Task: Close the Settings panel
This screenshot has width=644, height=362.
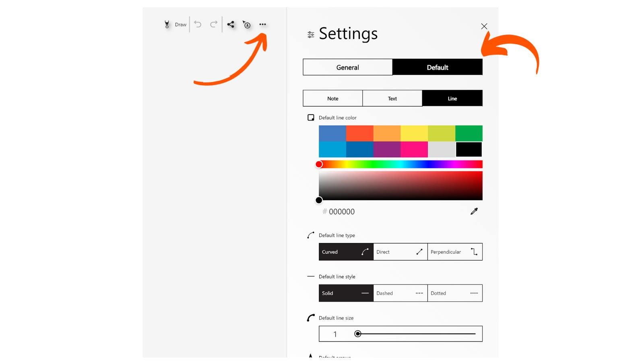Action: click(484, 26)
